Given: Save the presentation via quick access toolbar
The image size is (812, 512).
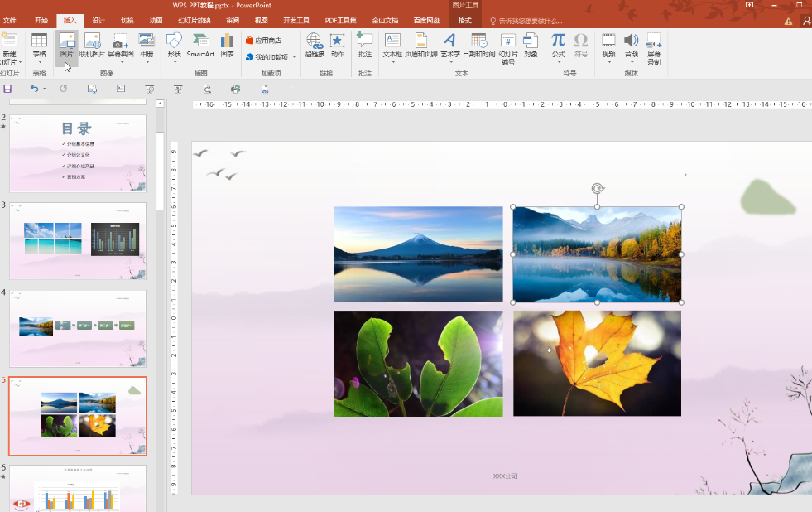Looking at the screenshot, I should coord(7,89).
